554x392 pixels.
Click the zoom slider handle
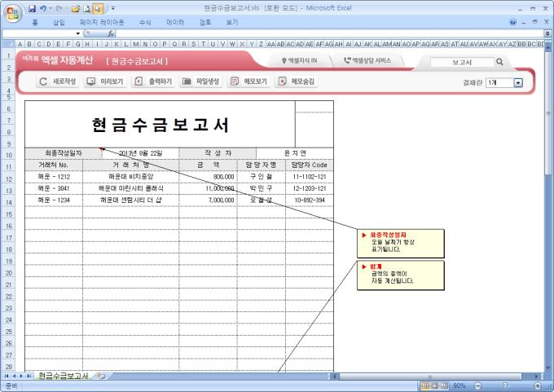(x=505, y=385)
